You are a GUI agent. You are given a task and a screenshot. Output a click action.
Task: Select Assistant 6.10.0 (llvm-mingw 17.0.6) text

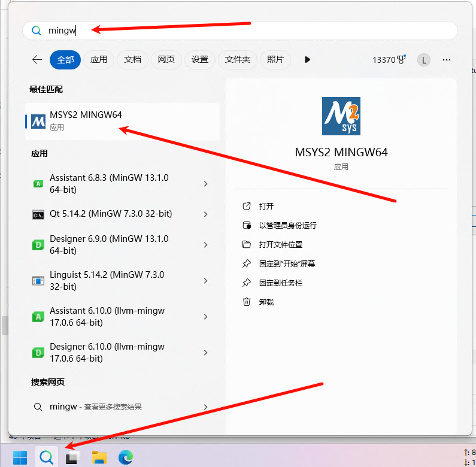[107, 316]
